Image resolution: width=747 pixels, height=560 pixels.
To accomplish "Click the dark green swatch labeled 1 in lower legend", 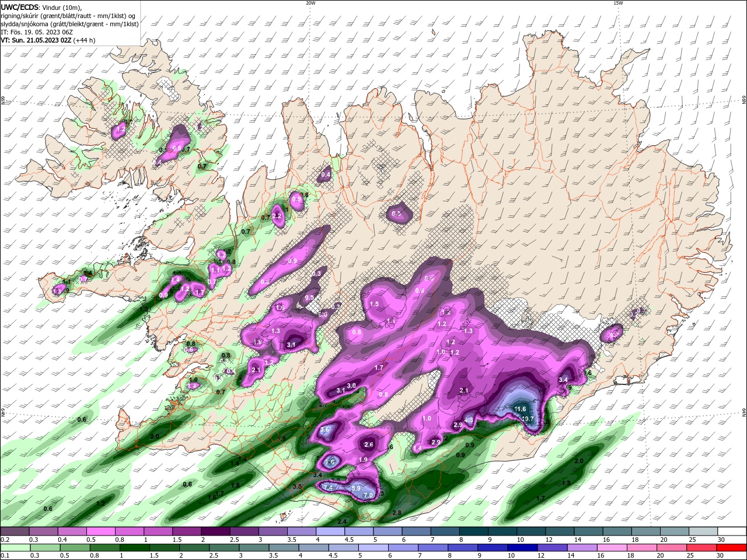I will (134, 548).
